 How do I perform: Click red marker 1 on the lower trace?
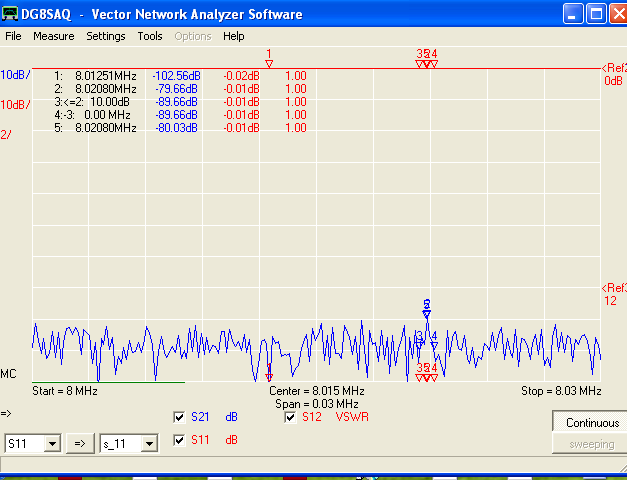268,372
